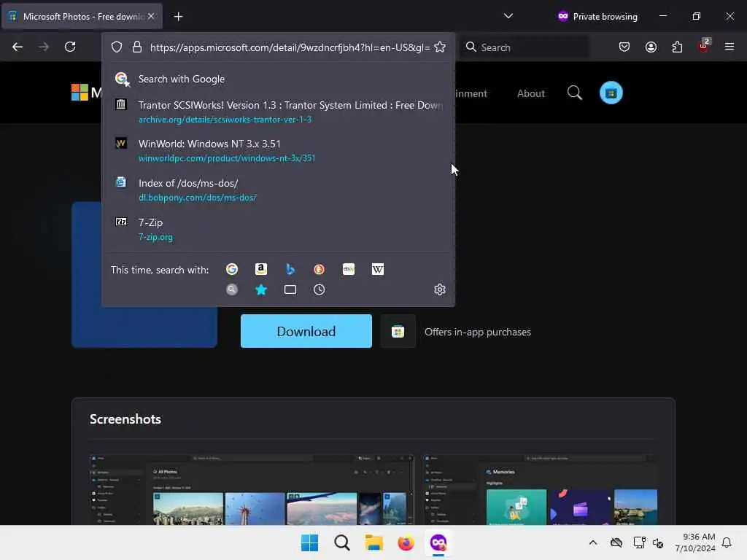Open the uBlock Origin extension icon
Viewport: 747px width, 560px height.
point(704,46)
